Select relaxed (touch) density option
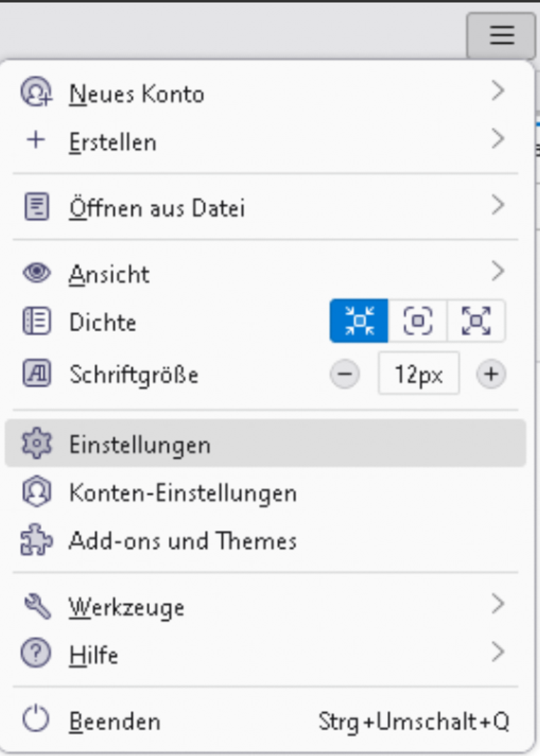 pyautogui.click(x=476, y=321)
